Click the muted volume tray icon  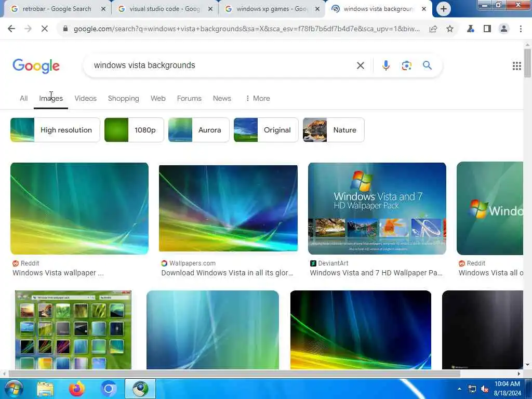(485, 389)
